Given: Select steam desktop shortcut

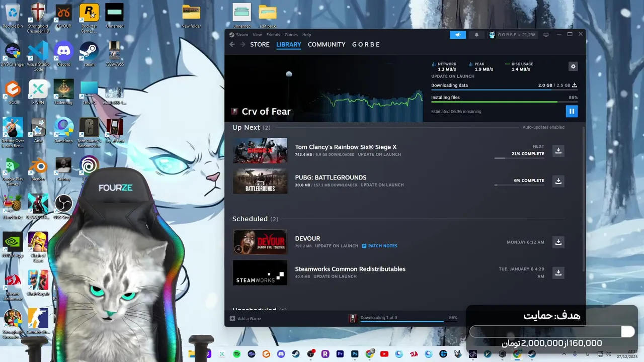Looking at the screenshot, I should 89,55.
